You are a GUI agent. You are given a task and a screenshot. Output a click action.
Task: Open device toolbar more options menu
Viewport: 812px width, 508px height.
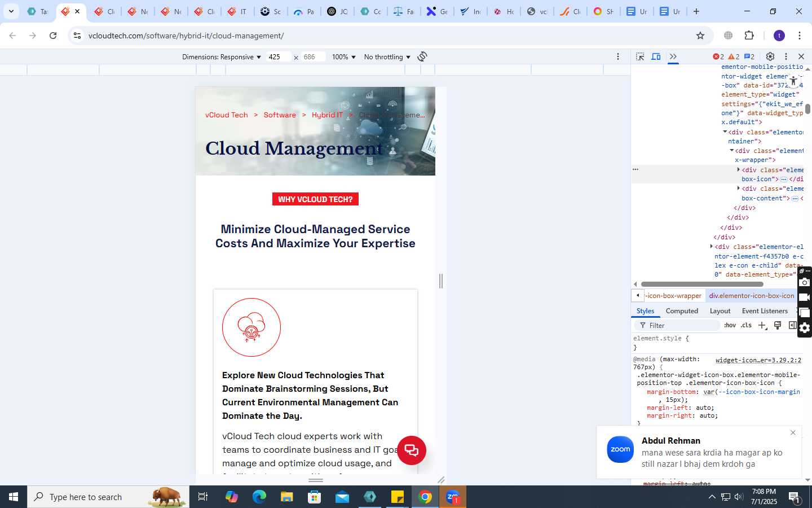(x=618, y=56)
